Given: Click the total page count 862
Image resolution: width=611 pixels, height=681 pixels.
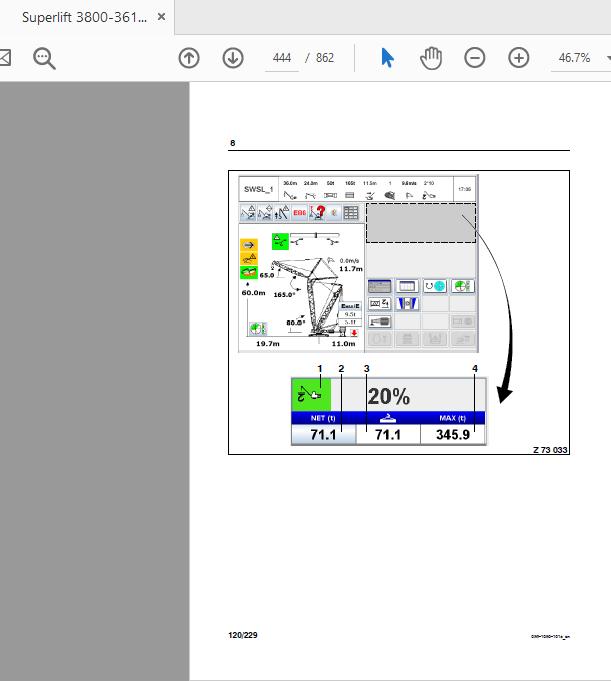Looking at the screenshot, I should pos(325,58).
